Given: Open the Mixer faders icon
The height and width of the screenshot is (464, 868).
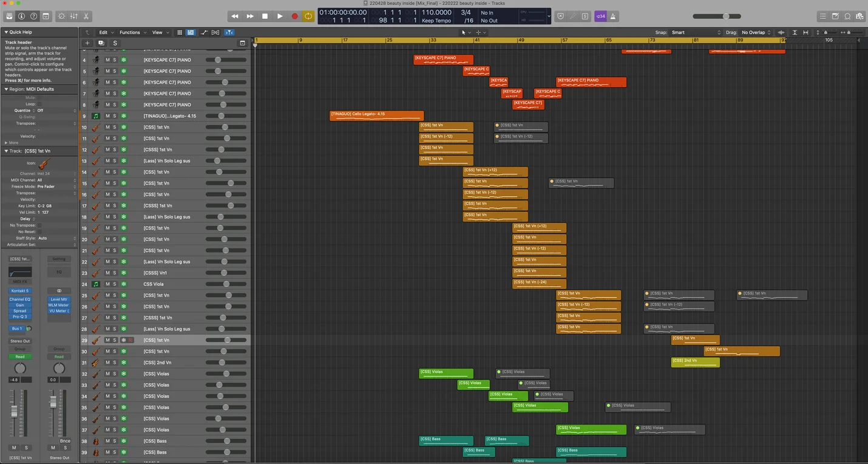Looking at the screenshot, I should (x=73, y=16).
